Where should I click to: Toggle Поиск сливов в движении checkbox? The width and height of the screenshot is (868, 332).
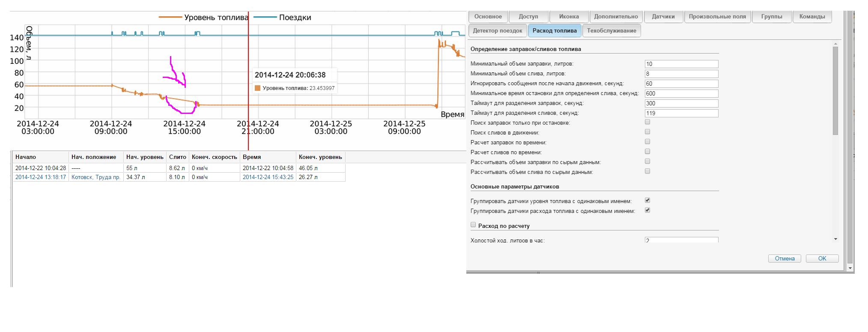(647, 132)
